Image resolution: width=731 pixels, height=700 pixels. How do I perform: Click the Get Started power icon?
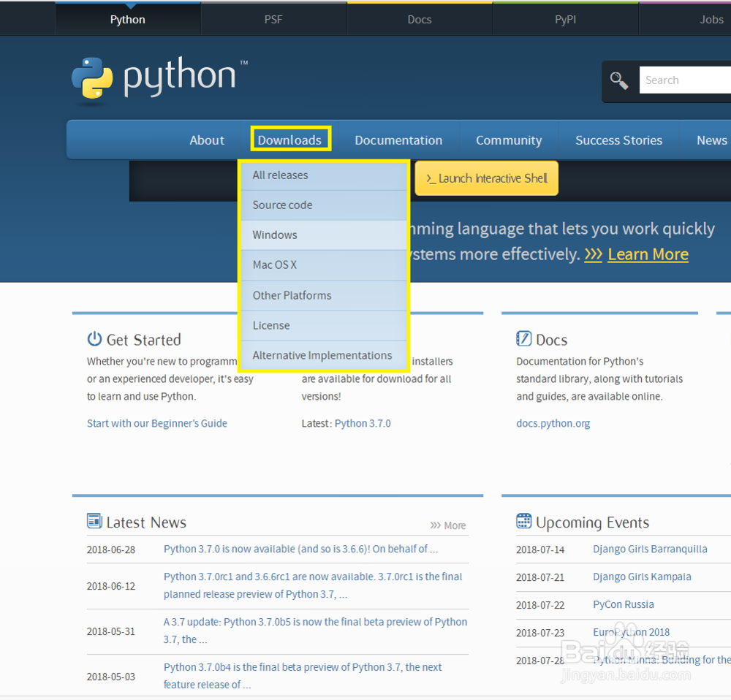[x=94, y=339]
